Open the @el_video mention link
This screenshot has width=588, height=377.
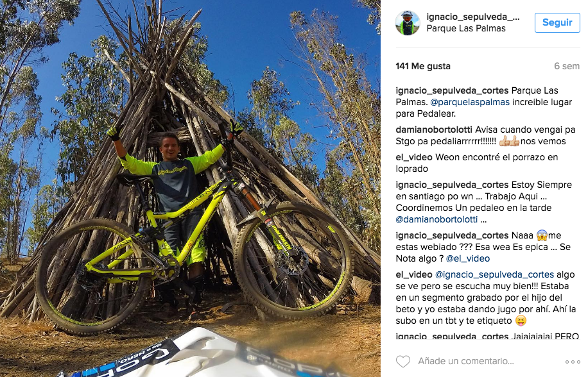click(x=468, y=258)
